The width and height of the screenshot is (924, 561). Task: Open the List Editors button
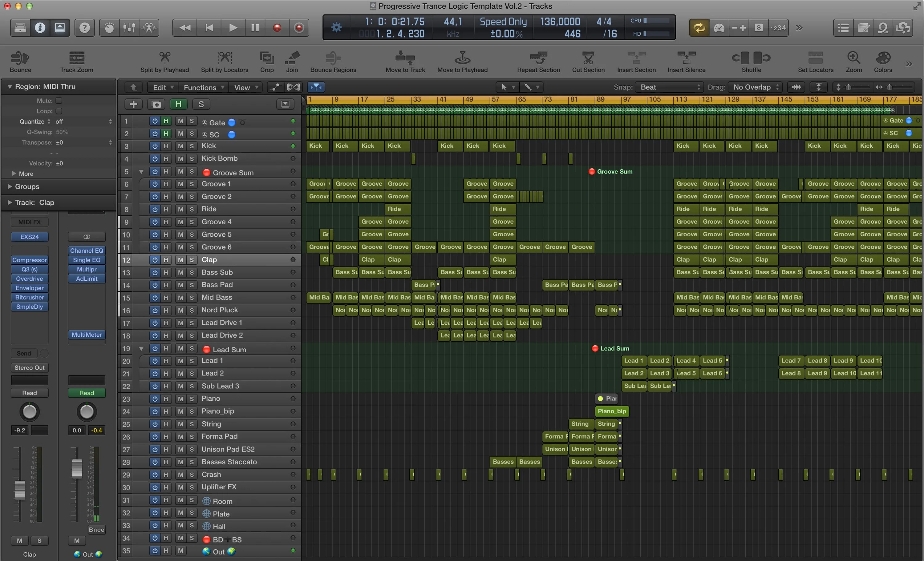tap(843, 28)
